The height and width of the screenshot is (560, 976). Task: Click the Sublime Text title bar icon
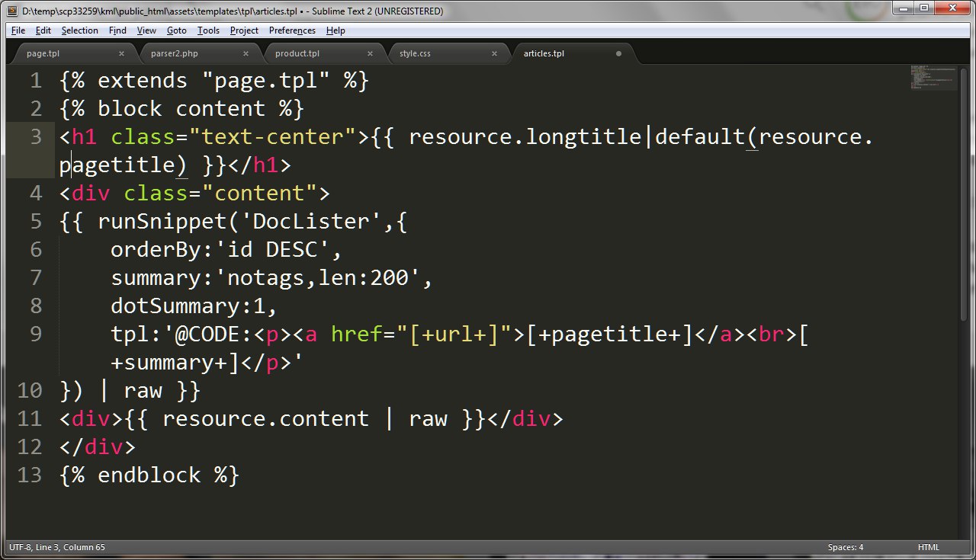click(x=13, y=11)
